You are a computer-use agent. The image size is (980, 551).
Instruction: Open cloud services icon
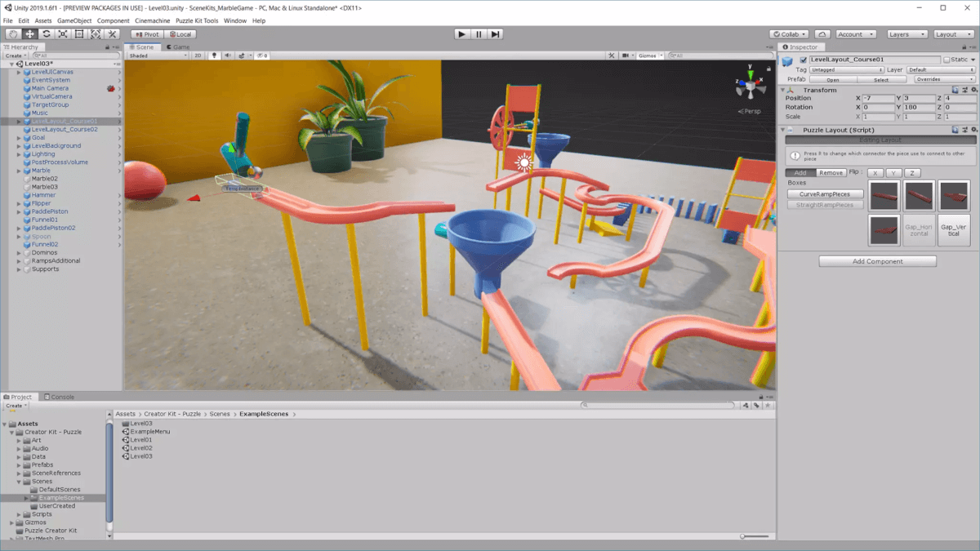(x=822, y=34)
